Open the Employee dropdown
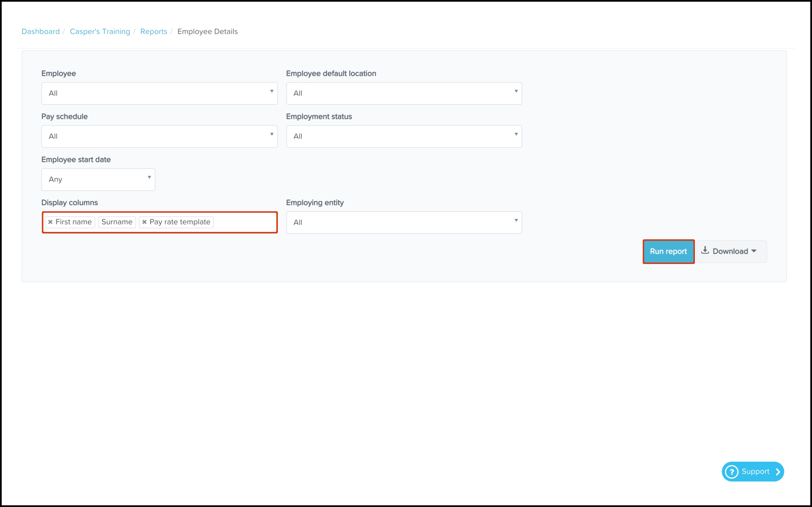The height and width of the screenshot is (507, 812). pyautogui.click(x=159, y=93)
